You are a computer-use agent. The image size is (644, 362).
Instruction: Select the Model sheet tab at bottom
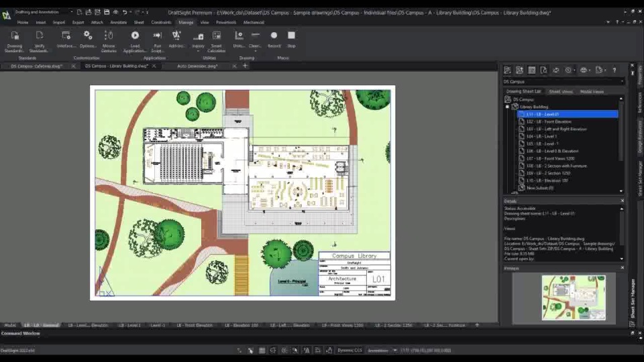10,325
